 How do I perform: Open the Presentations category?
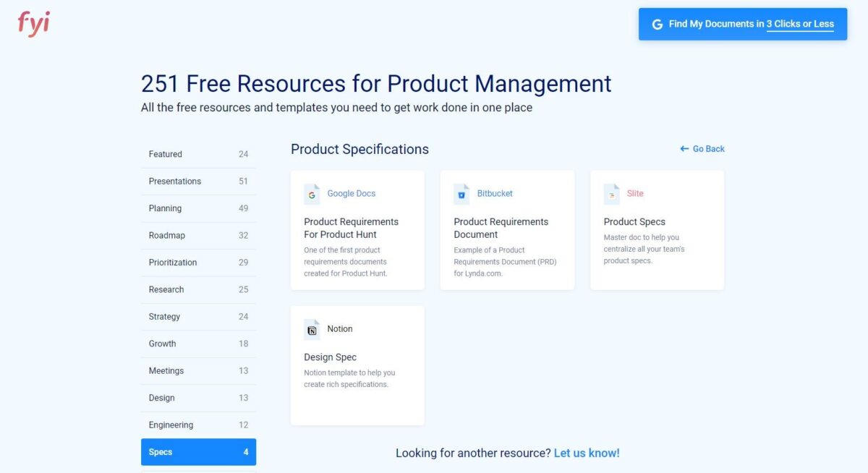[x=198, y=182]
